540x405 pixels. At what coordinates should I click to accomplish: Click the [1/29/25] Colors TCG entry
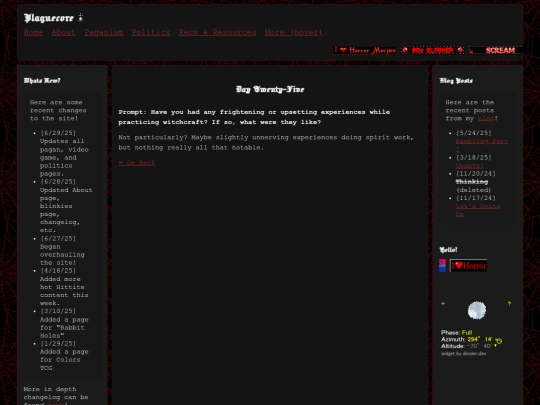click(x=64, y=355)
